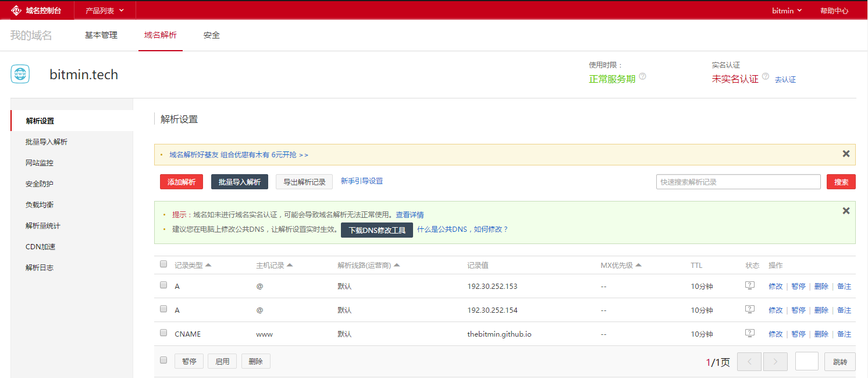Click 暂停 for 192.30.252.153 record
Image resolution: width=868 pixels, height=378 pixels.
click(798, 286)
